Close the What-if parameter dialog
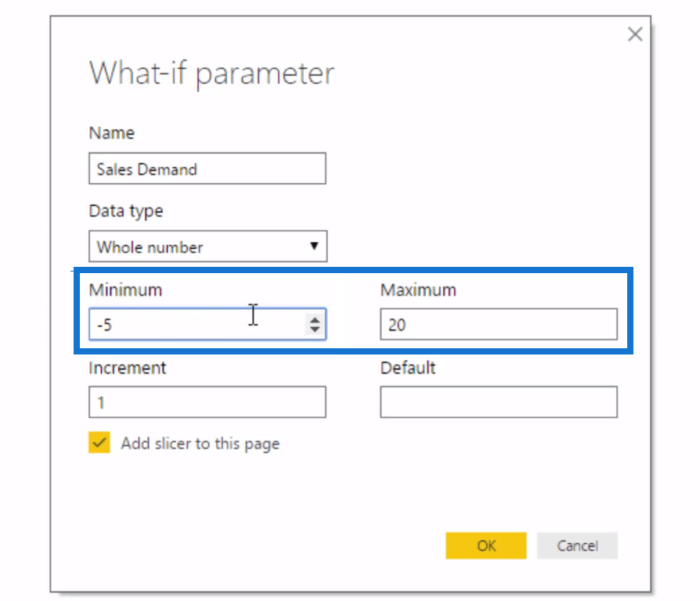Viewport: 700px width, 601px height. [x=635, y=34]
